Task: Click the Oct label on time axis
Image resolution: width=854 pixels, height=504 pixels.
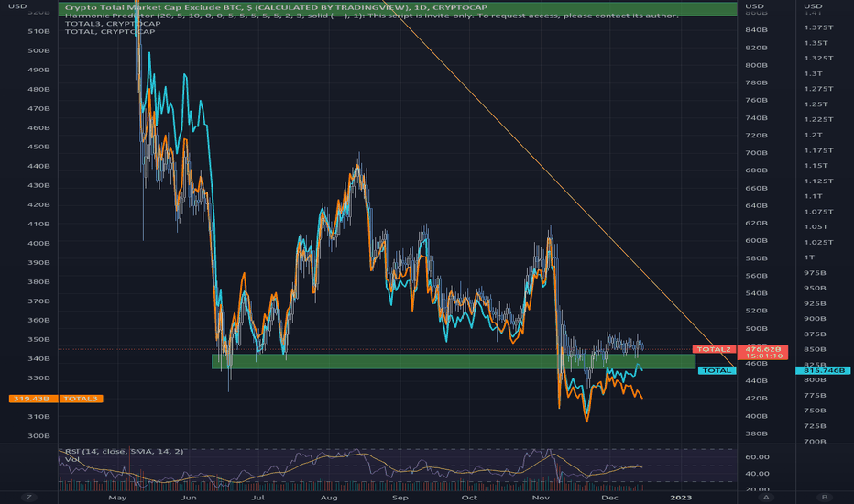Action: [x=469, y=498]
